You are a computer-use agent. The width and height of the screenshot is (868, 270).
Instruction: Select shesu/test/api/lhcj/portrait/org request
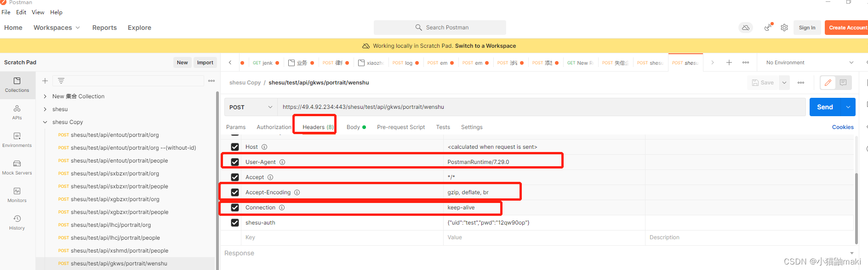pos(111,225)
